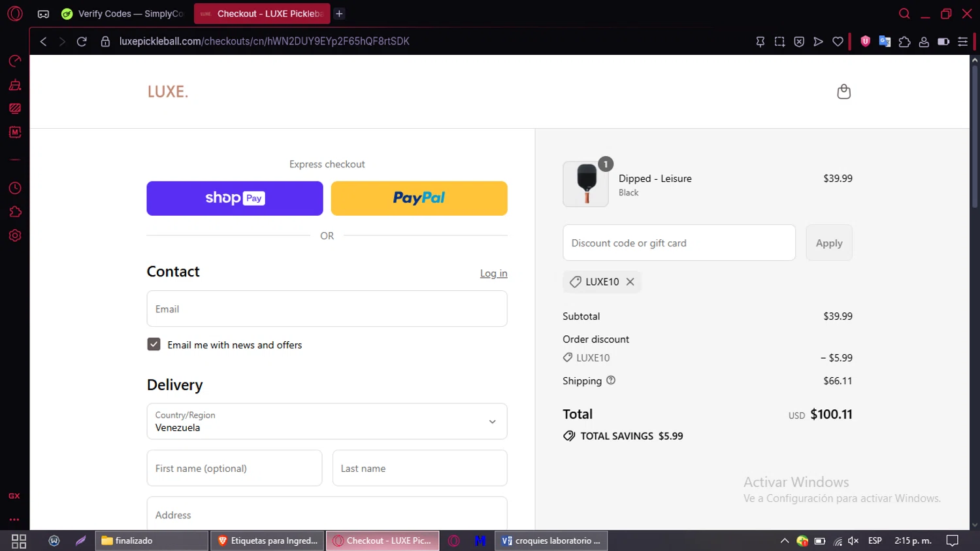Open extensions puzzle-piece menu
The width and height of the screenshot is (980, 551).
click(904, 41)
